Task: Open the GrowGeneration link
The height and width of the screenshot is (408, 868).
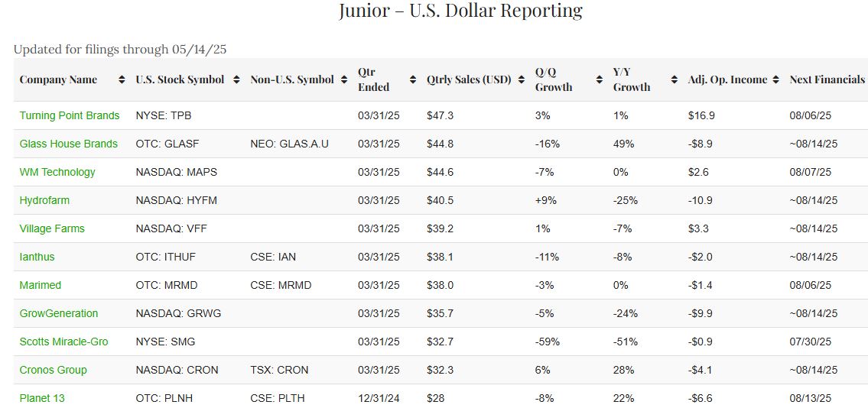Action: [59, 313]
